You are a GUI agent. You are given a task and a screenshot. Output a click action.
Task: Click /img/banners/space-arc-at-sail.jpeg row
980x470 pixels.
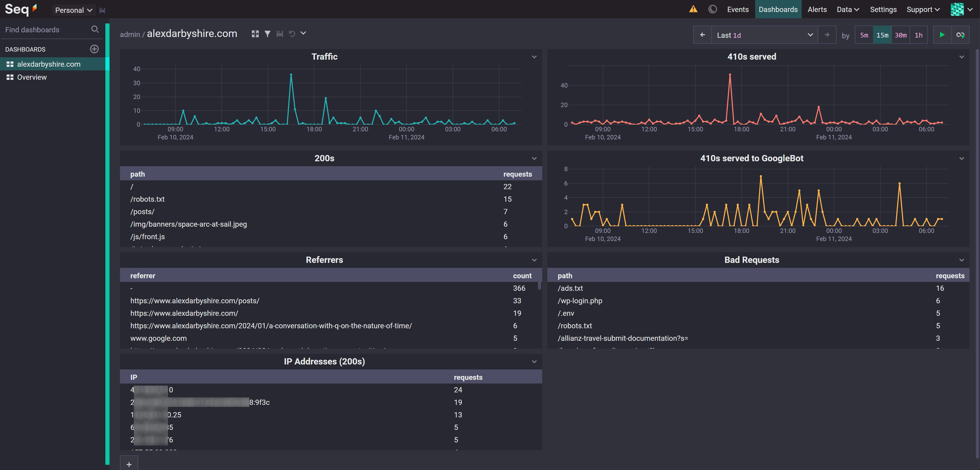[x=331, y=224]
